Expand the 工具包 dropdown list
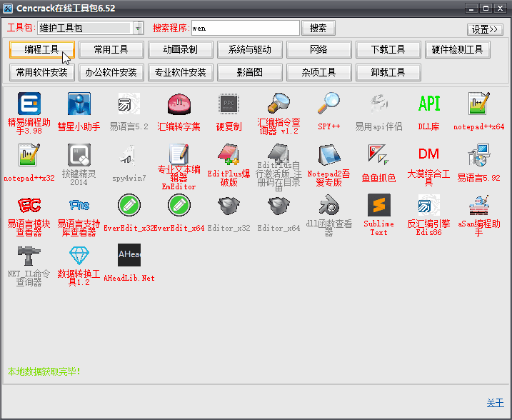The width and height of the screenshot is (512, 420). coord(139,28)
